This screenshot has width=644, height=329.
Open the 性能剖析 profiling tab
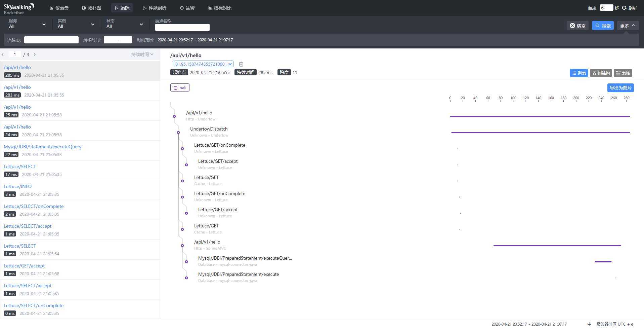[155, 8]
